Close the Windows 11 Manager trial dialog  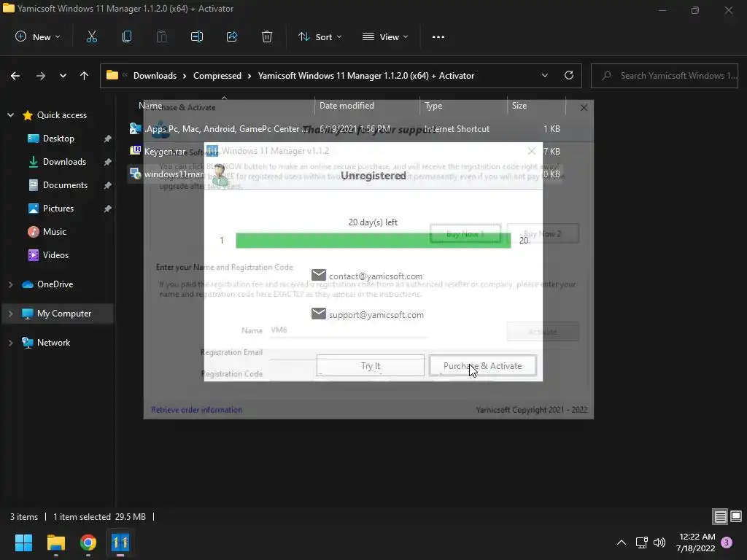click(x=532, y=151)
